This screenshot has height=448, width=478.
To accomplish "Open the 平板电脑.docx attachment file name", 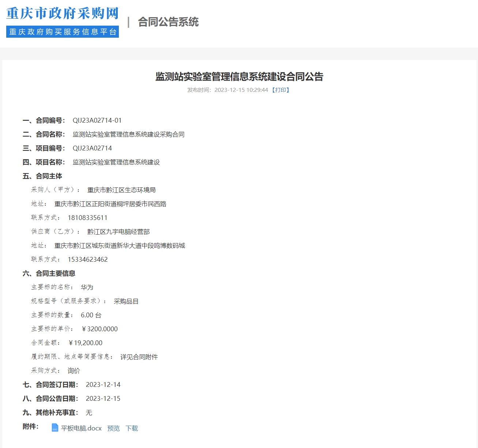I will tap(81, 428).
